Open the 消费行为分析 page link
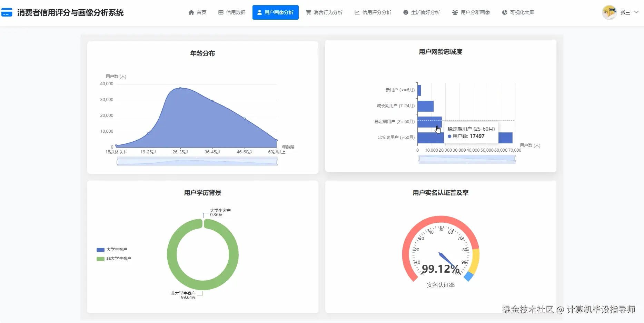Image resolution: width=644 pixels, height=323 pixels. click(324, 12)
